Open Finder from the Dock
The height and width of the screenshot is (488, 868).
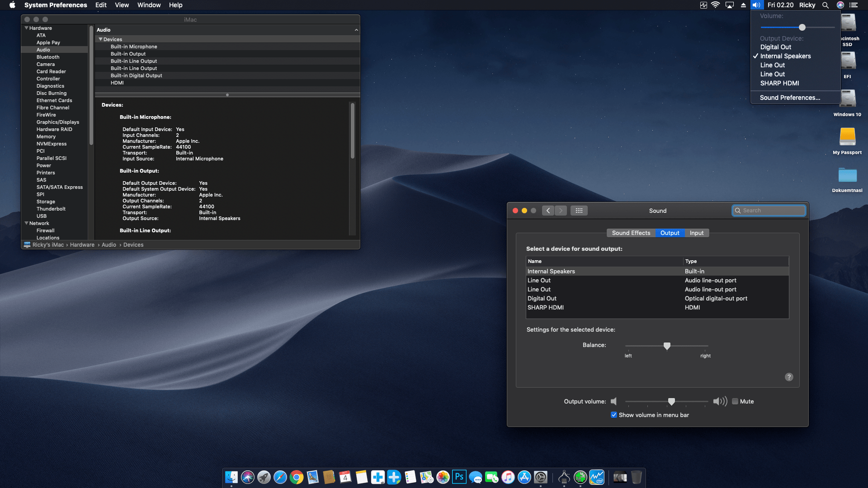231,477
